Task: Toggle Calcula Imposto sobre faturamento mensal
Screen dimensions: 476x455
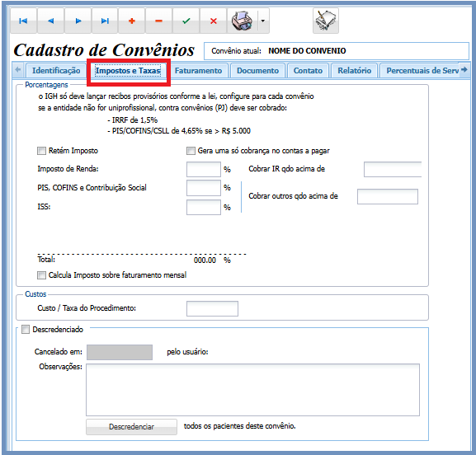Action: 41,275
